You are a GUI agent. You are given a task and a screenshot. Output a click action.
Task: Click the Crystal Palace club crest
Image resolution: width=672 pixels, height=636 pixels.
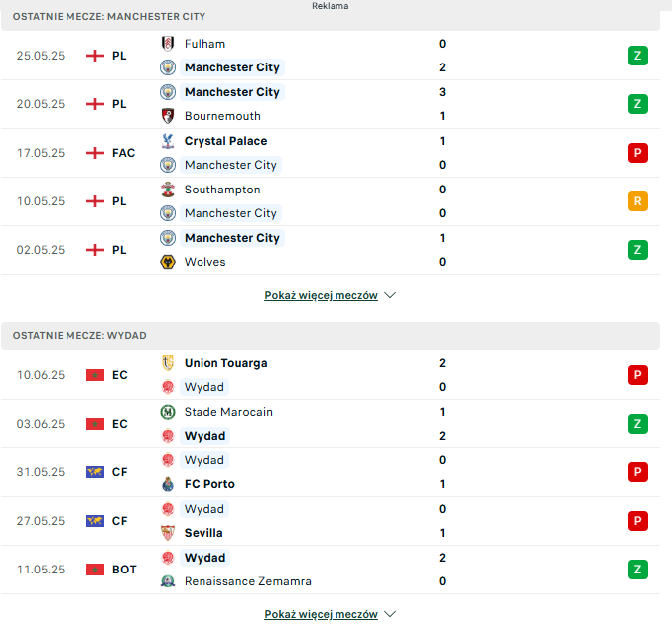(x=168, y=141)
